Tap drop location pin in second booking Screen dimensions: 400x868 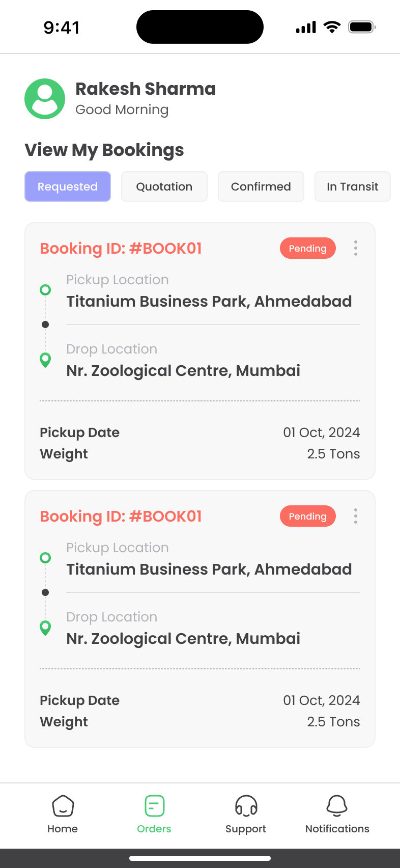click(x=45, y=628)
